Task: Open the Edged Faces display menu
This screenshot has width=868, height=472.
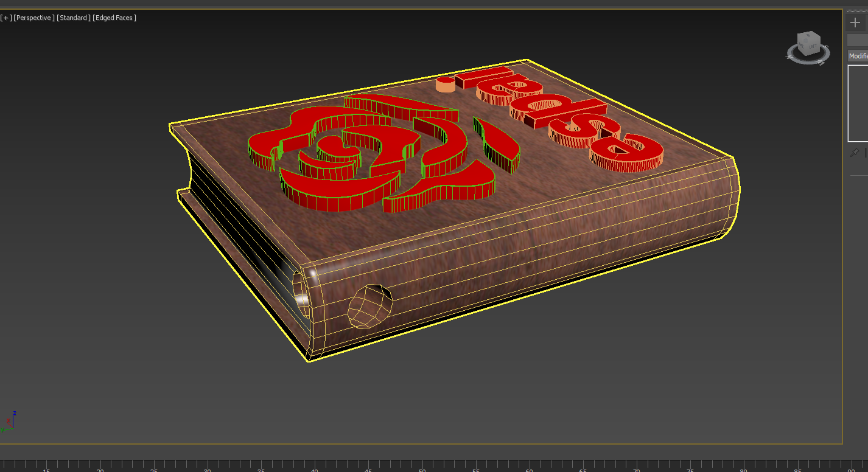Action: click(114, 18)
